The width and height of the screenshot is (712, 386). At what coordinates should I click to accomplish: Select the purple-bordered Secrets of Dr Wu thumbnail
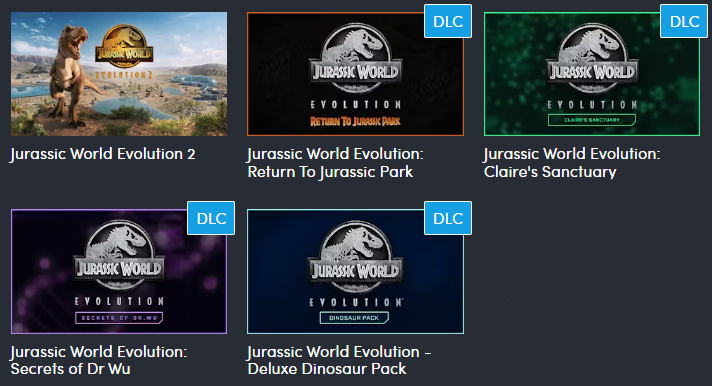(119, 272)
